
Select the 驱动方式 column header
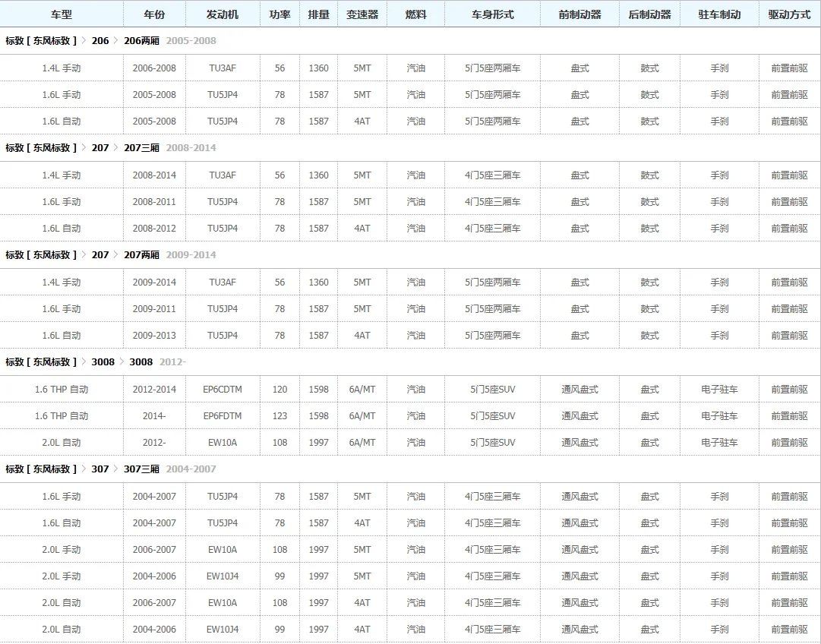click(x=789, y=14)
